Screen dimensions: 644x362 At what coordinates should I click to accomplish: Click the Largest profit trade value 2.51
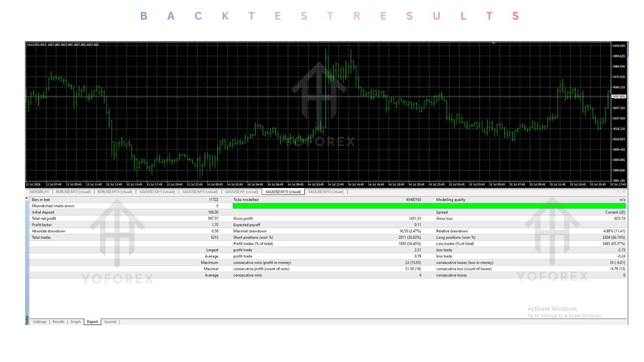(x=418, y=250)
